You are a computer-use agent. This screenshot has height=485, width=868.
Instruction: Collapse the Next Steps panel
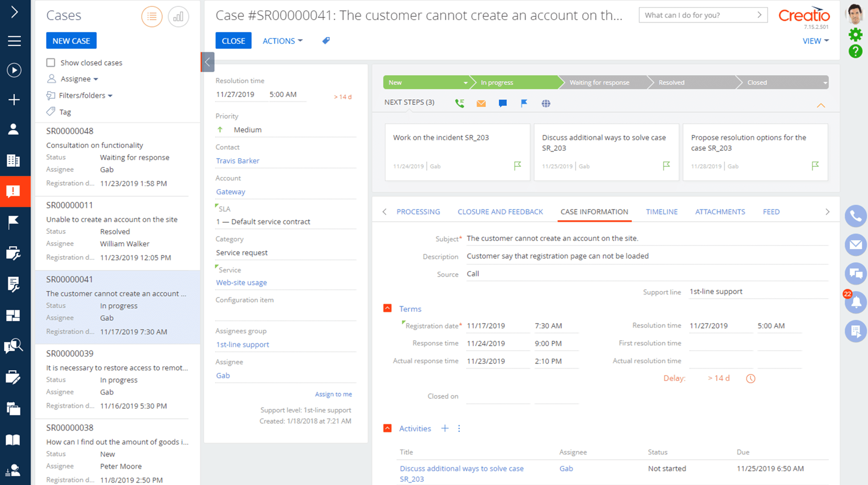pyautogui.click(x=821, y=105)
